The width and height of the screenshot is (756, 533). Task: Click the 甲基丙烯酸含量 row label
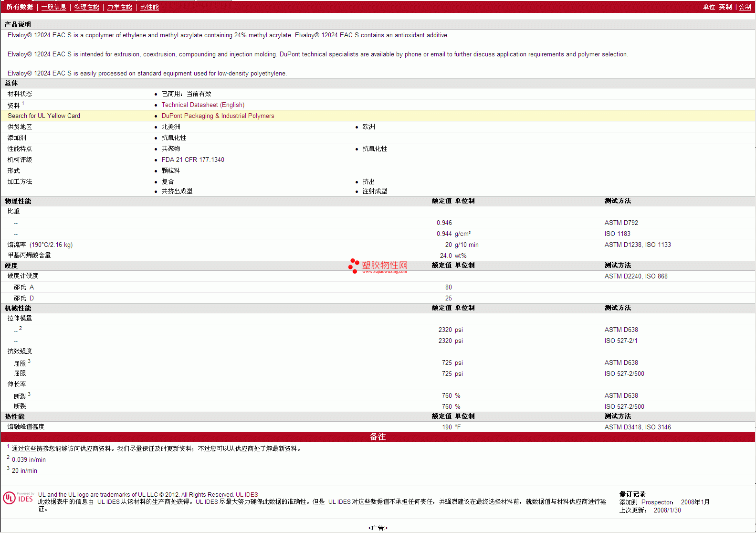point(29,255)
